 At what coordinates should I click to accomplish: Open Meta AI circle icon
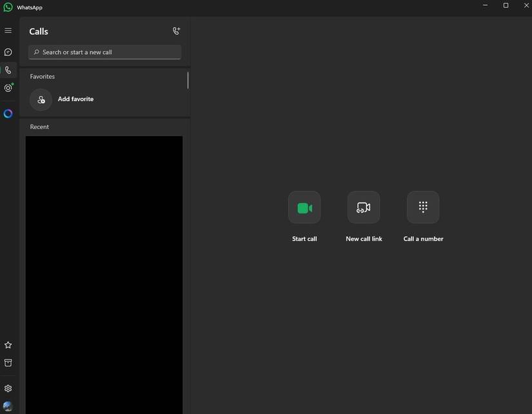[x=8, y=113]
